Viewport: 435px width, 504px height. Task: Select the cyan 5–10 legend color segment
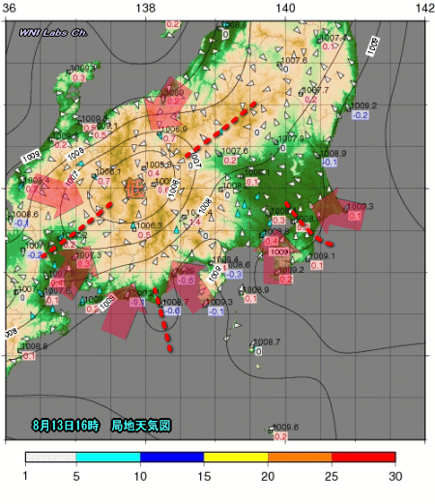108,457
